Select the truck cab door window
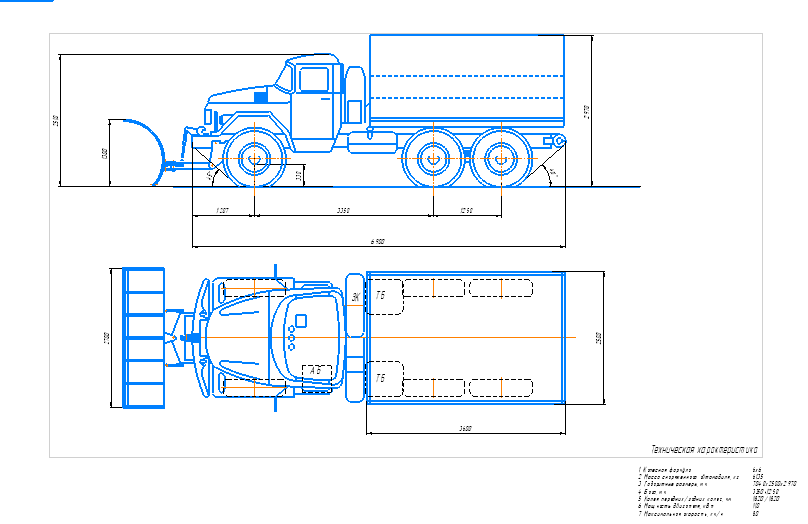 [x=315, y=80]
